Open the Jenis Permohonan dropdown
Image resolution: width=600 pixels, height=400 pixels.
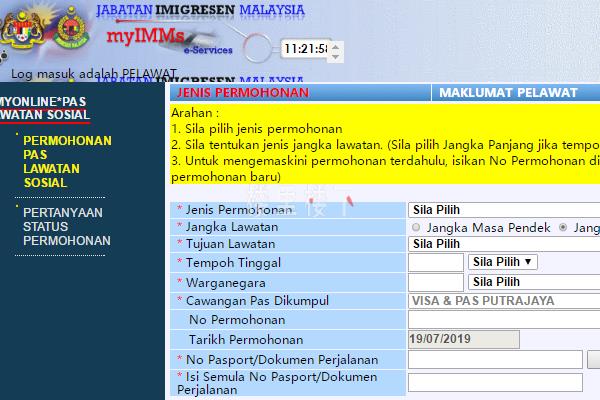tap(503, 211)
